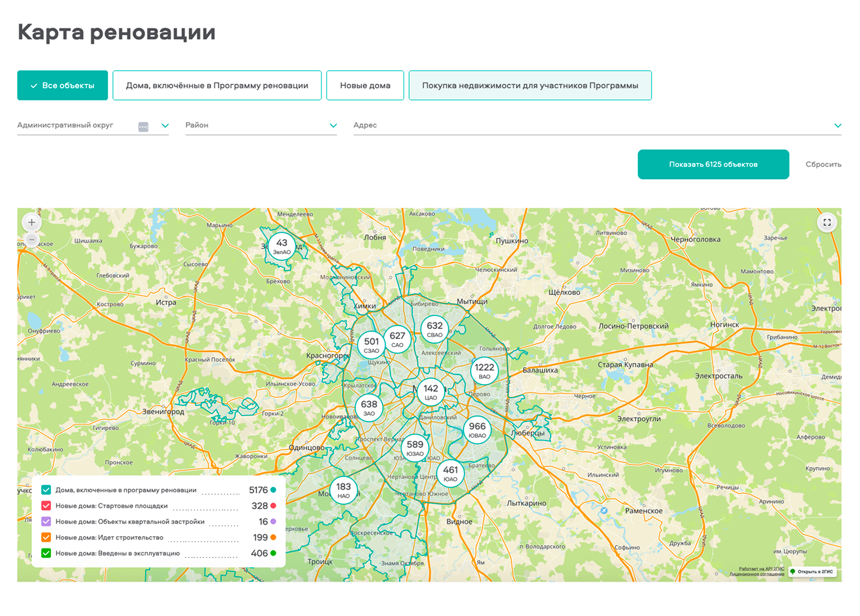This screenshot has height=616, width=860.
Task: Open the Административный округ dropdown
Action: 165,125
